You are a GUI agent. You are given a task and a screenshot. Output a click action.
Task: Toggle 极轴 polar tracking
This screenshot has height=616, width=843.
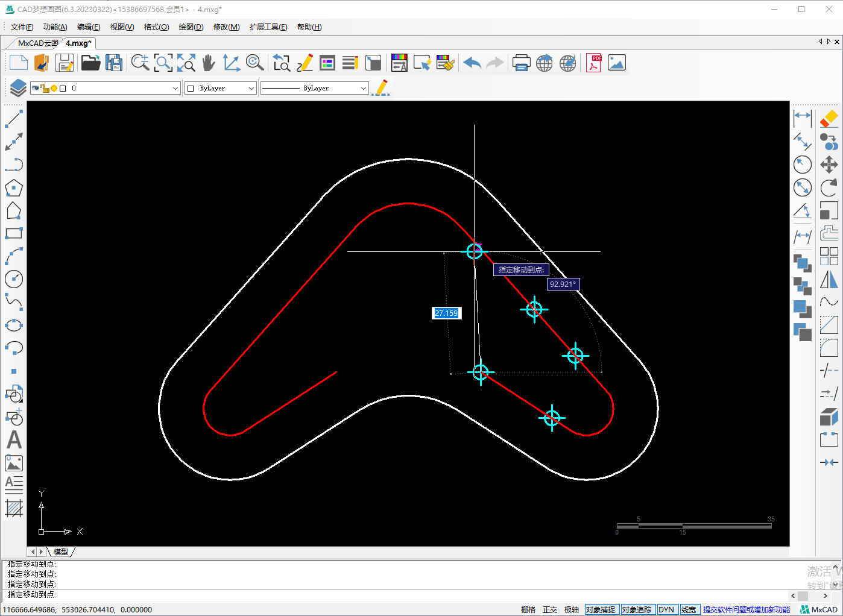[x=572, y=609]
